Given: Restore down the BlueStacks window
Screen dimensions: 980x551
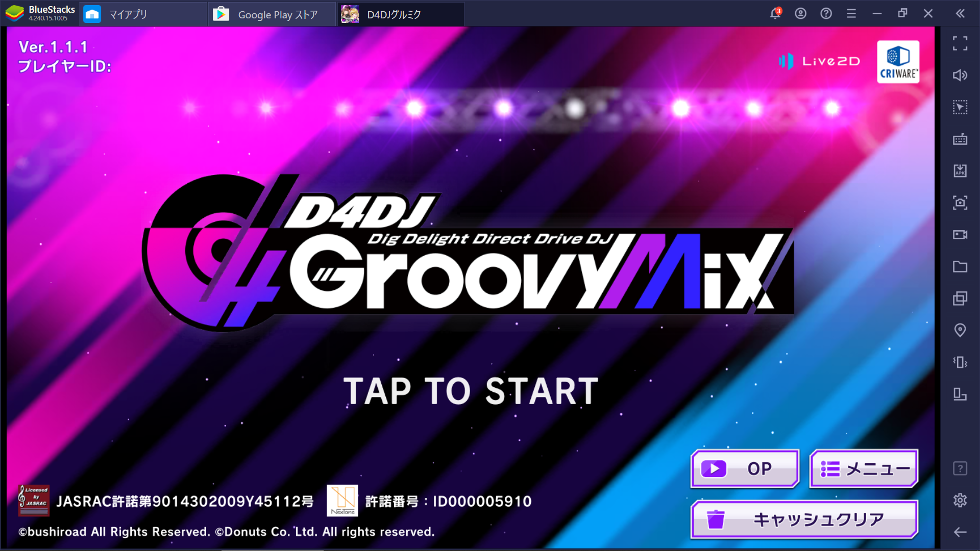Looking at the screenshot, I should 902,14.
